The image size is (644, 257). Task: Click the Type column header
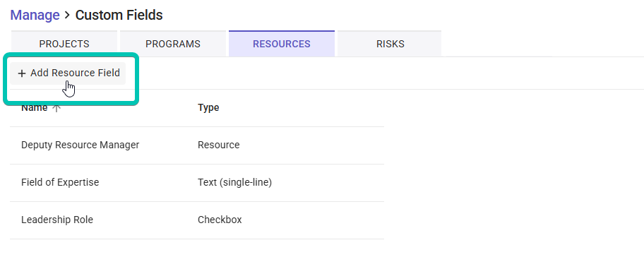[x=208, y=107]
